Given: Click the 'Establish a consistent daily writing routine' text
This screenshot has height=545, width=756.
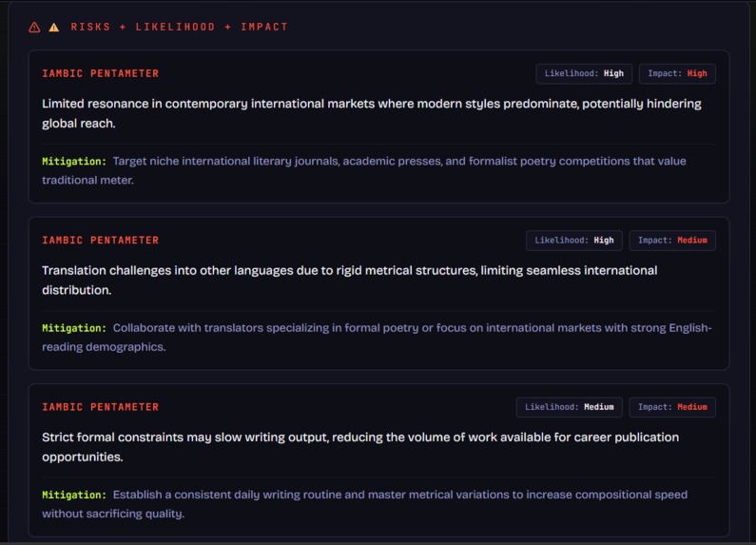Looking at the screenshot, I should tap(365, 504).
